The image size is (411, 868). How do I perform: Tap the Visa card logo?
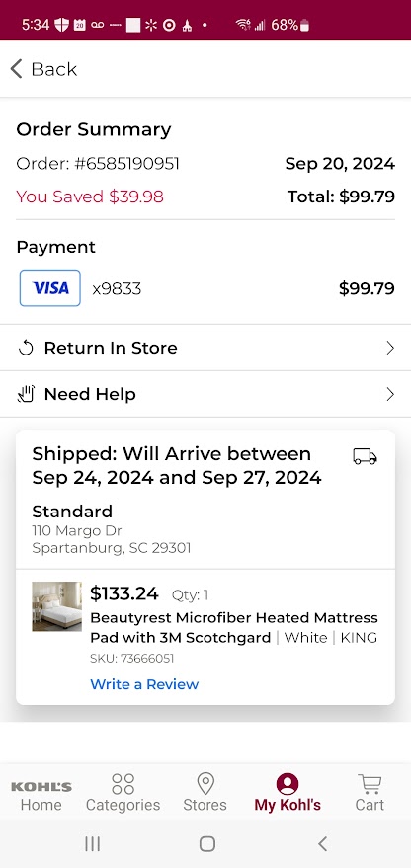tap(50, 288)
